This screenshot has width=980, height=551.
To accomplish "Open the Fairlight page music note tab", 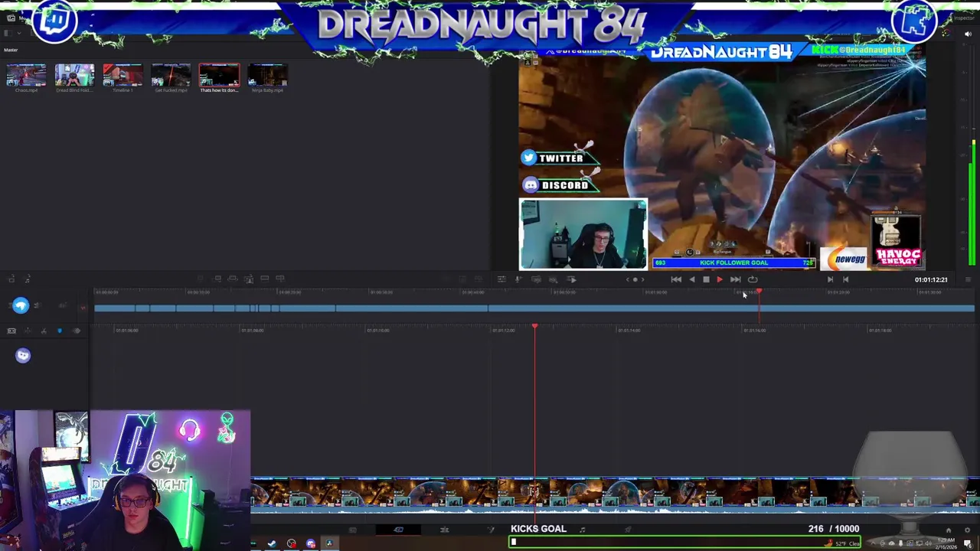I will click(x=582, y=530).
